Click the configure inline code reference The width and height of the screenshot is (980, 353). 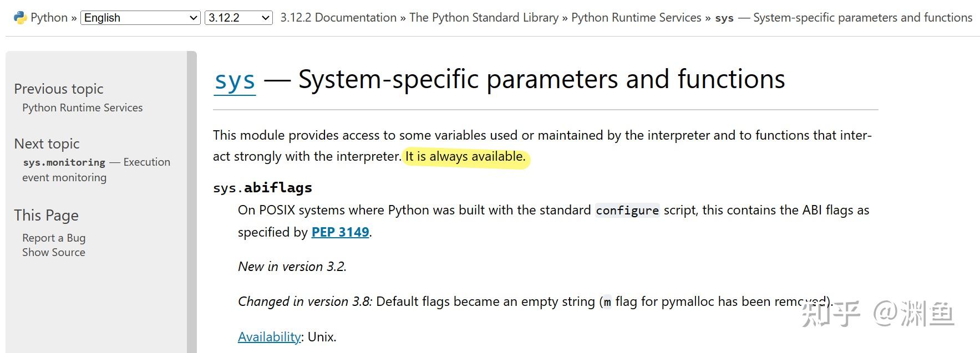click(x=627, y=210)
